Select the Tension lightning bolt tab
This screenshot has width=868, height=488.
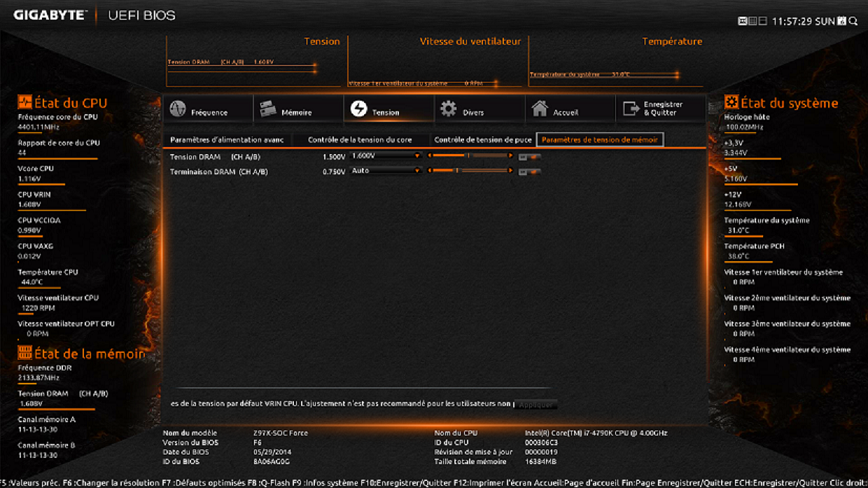tap(389, 108)
